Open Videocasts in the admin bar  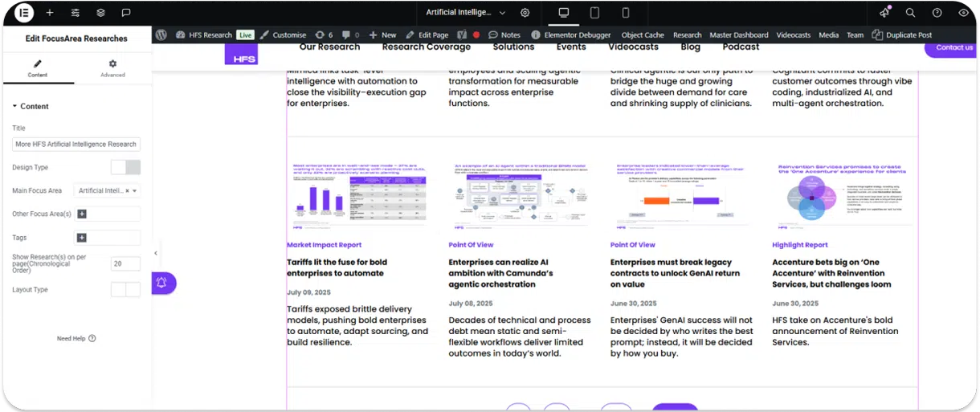[794, 35]
